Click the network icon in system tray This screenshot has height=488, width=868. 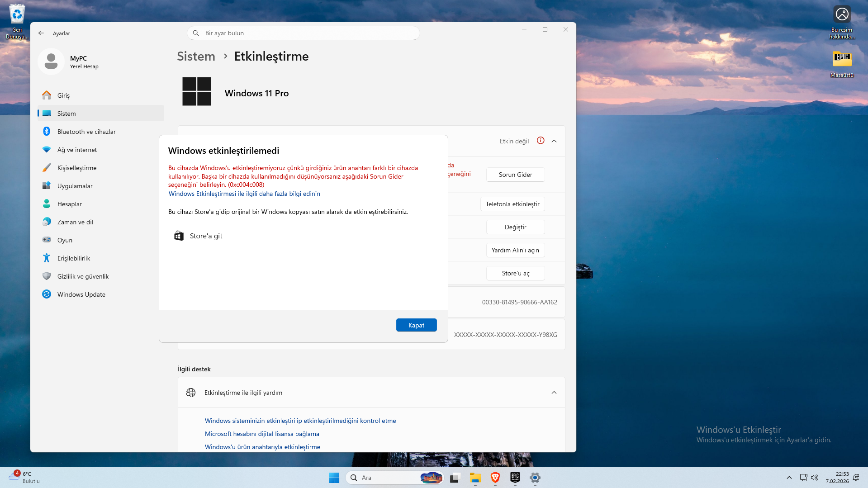tap(803, 478)
